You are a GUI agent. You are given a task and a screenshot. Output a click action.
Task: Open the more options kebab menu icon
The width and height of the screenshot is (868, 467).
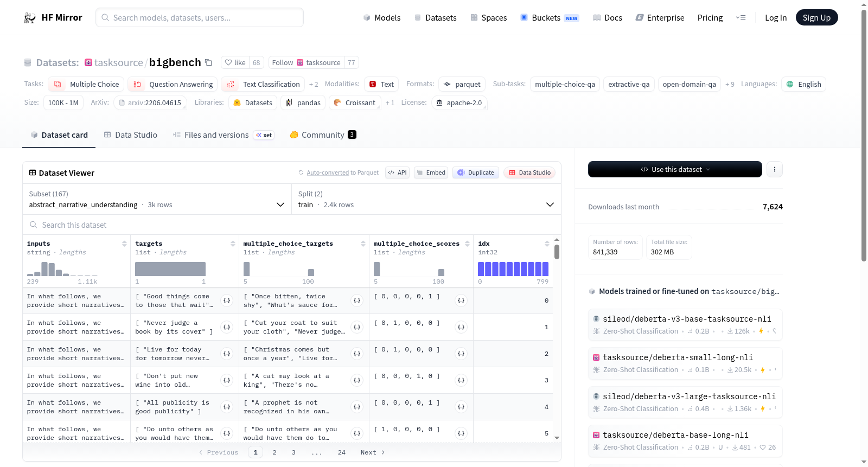click(x=775, y=169)
